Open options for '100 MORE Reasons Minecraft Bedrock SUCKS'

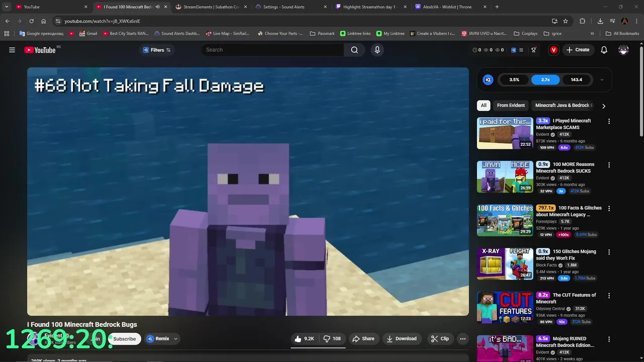coord(609,165)
